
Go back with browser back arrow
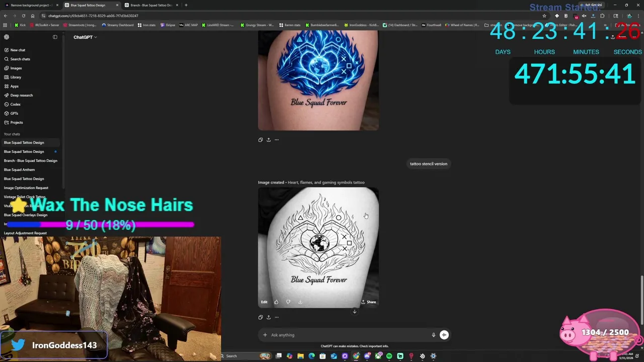(x=5, y=16)
